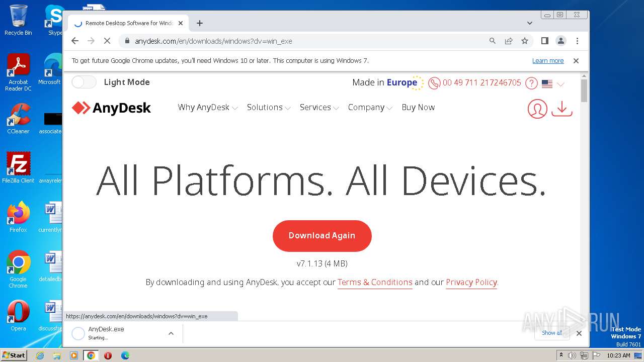Close the downloads bar
644x362 pixels.
coord(579,333)
